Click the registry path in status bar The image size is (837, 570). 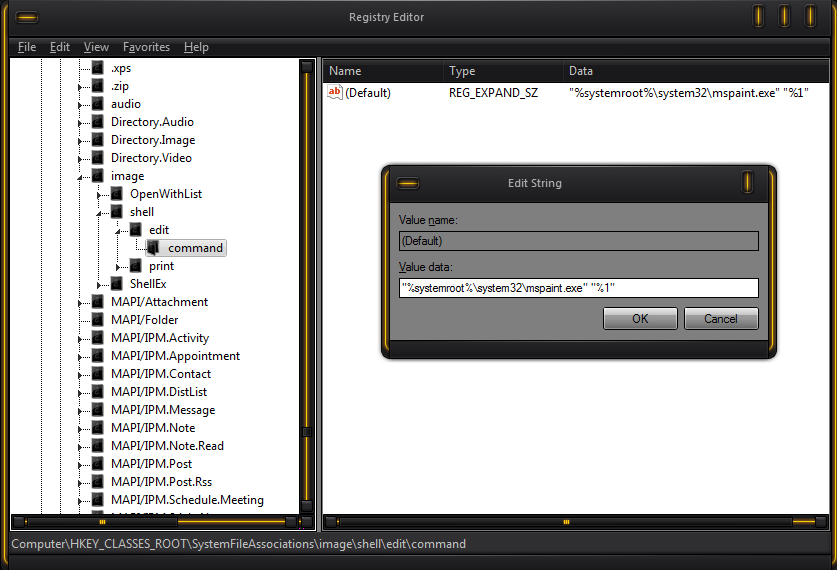(239, 544)
